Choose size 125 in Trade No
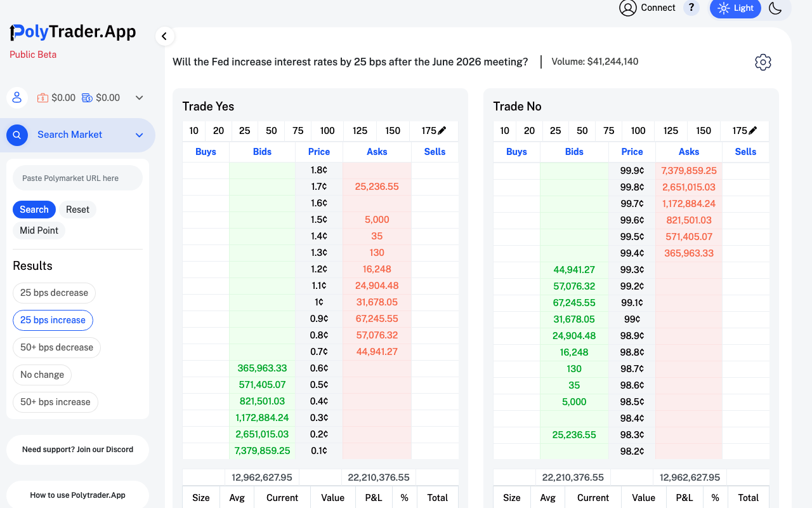 point(671,131)
